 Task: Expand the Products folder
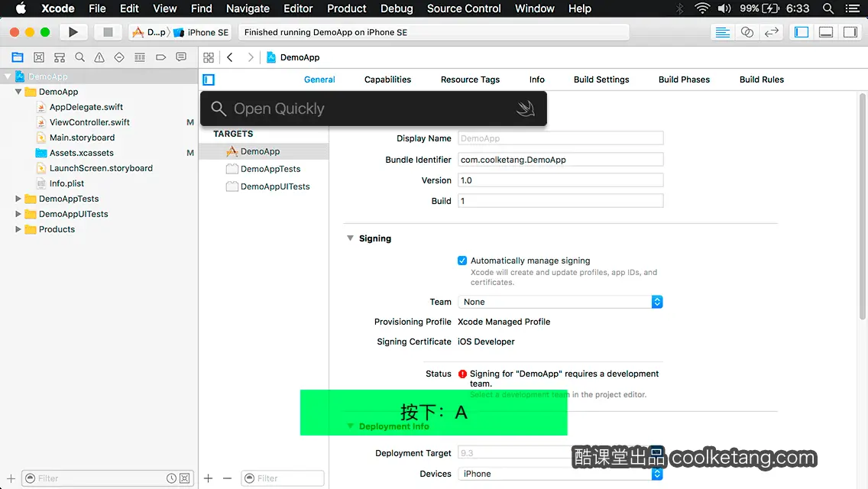coord(18,228)
